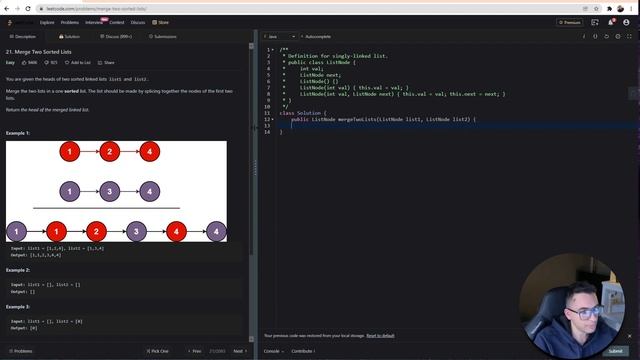Click the Easy difficulty label
Screen dimensions: 640x360
tap(10, 62)
